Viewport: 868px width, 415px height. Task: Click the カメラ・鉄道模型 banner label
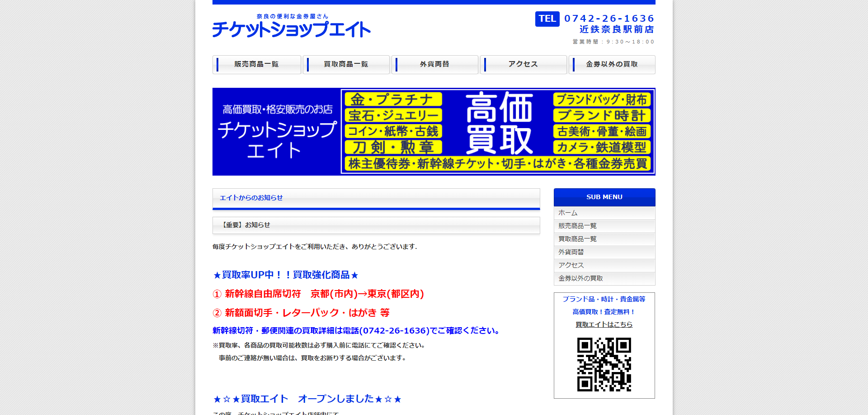tap(602, 148)
